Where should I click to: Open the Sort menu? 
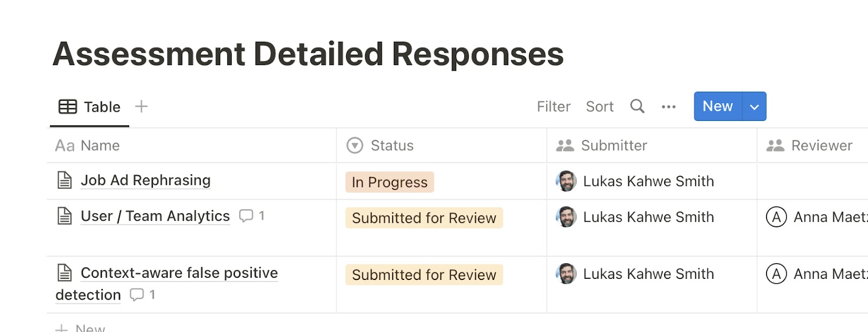(599, 106)
